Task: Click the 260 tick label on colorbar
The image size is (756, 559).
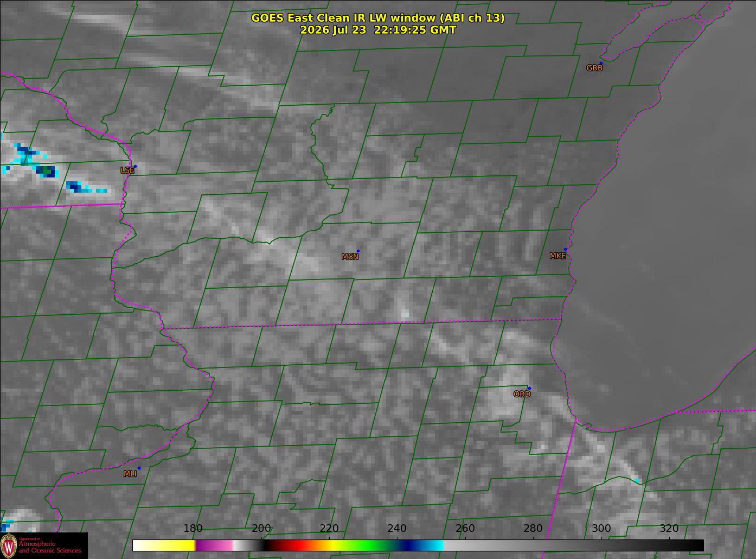Action: (465, 529)
